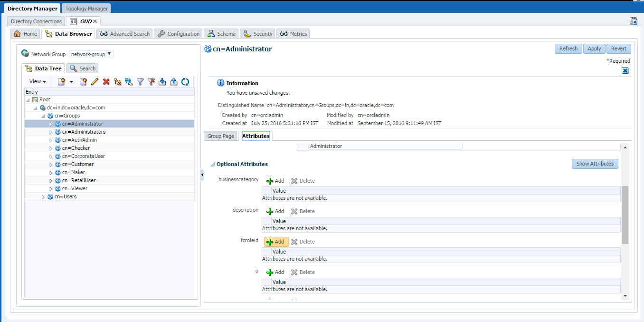
Task: Collapse the dc=in,dc=oracle,dc=com node
Action: pos(36,108)
